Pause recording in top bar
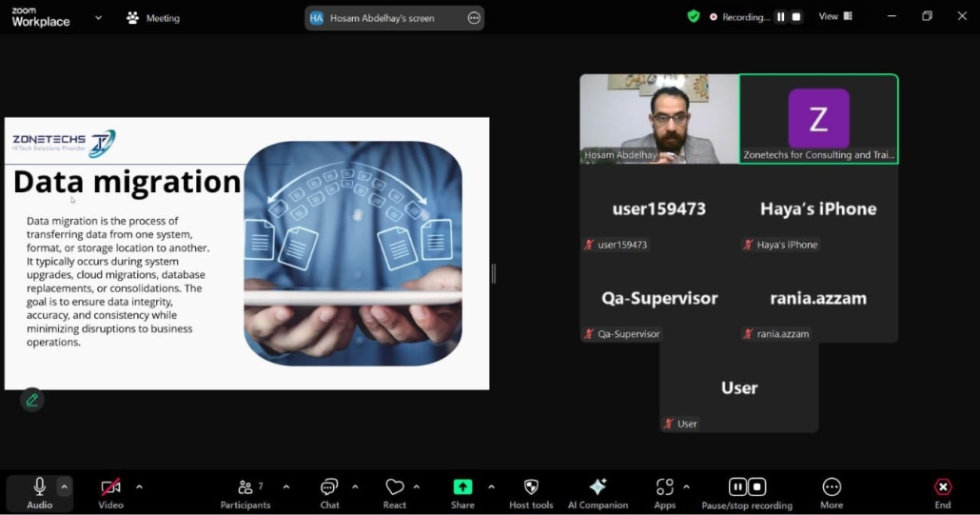The height and width of the screenshot is (515, 980). [780, 17]
